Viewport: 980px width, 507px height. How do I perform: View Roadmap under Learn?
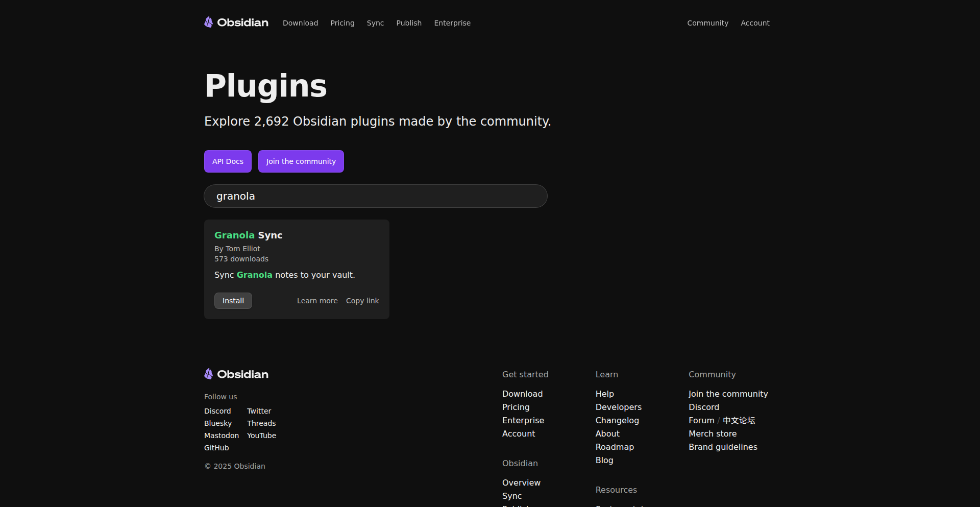tap(615, 447)
